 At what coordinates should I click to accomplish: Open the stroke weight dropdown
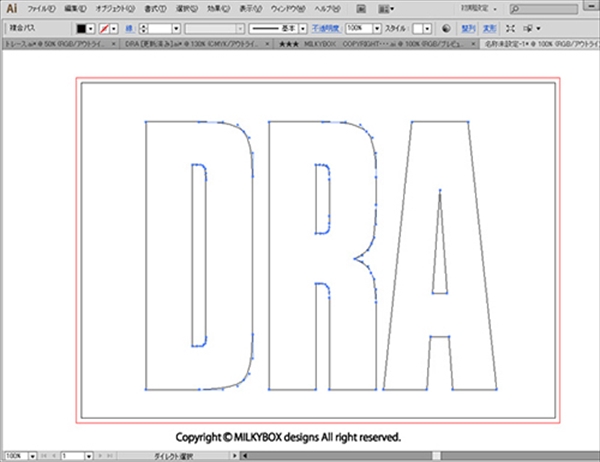click(176, 28)
